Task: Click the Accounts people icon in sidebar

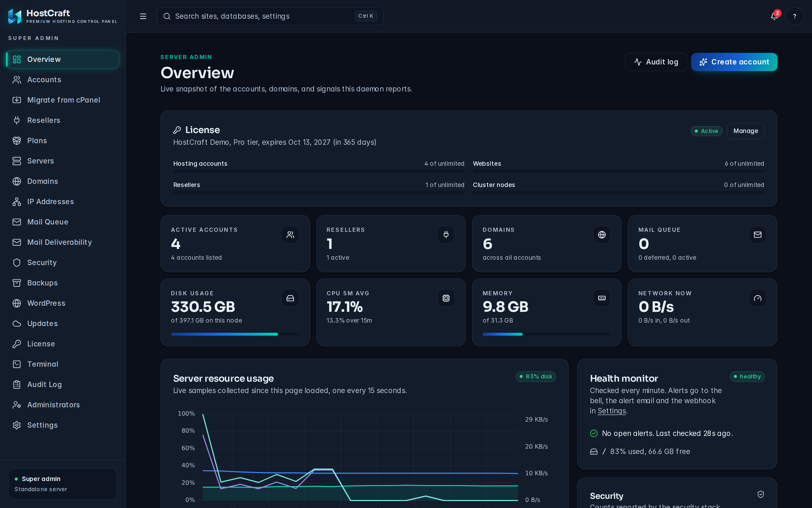Action: (17, 80)
